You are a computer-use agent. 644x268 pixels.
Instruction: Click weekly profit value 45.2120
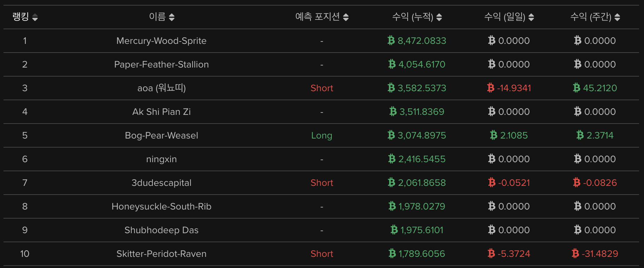tap(600, 88)
